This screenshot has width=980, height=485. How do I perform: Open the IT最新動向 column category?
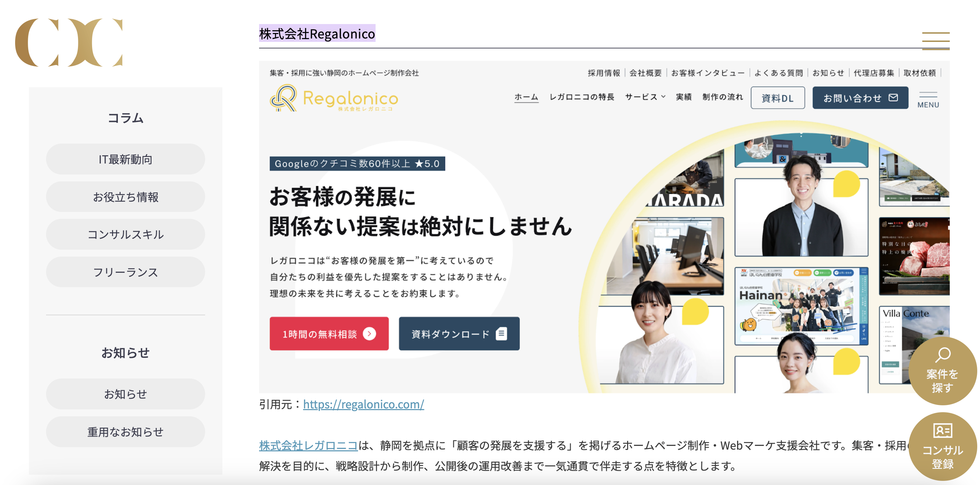click(125, 159)
